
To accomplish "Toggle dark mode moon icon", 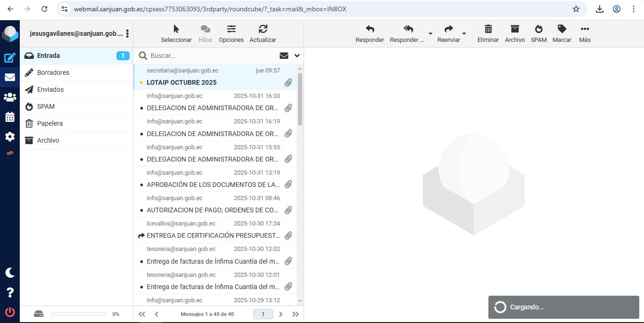I will click(10, 273).
